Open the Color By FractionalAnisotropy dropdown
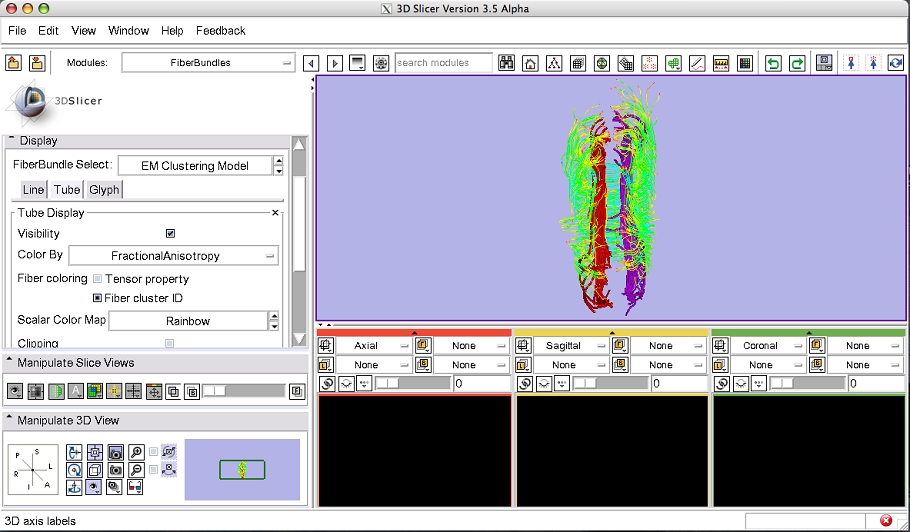This screenshot has height=532, width=910. pyautogui.click(x=173, y=256)
